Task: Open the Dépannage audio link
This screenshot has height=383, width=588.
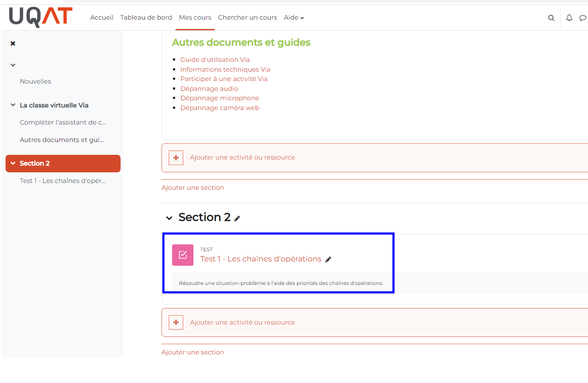Action: [x=209, y=89]
